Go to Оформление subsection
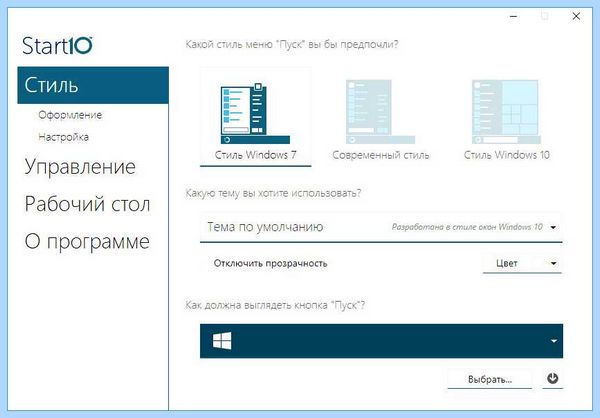Screen dimensions: 600x418 pos(70,115)
